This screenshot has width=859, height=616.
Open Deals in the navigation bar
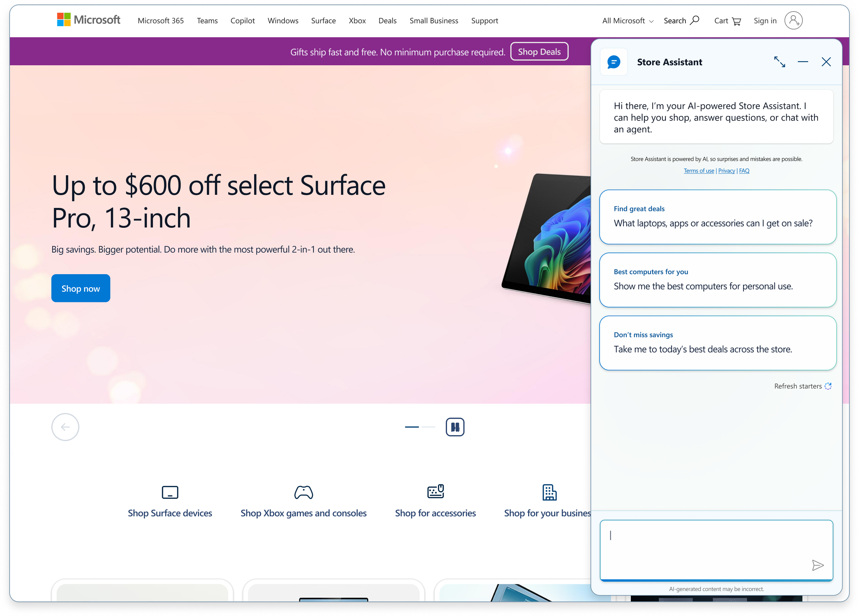coord(388,21)
